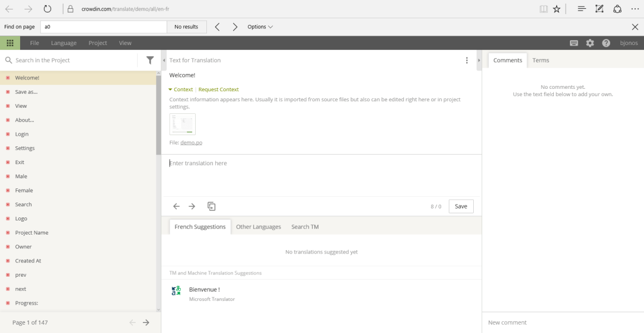The height and width of the screenshot is (333, 644).
Task: Click the New comment field
Action: tap(563, 322)
